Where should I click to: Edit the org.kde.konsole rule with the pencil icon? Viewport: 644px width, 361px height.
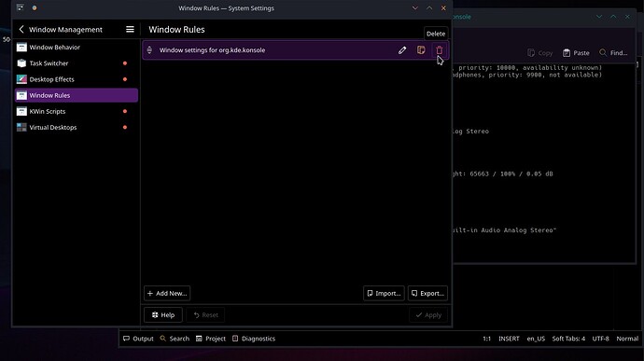coord(402,50)
